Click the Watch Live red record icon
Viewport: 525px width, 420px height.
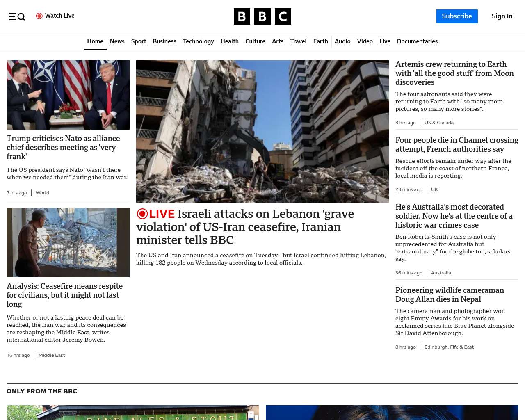pos(39,16)
